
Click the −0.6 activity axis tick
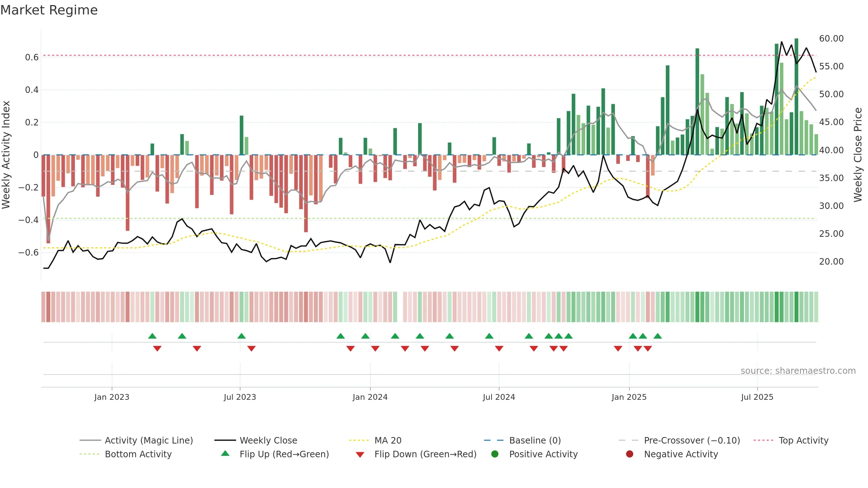29,252
